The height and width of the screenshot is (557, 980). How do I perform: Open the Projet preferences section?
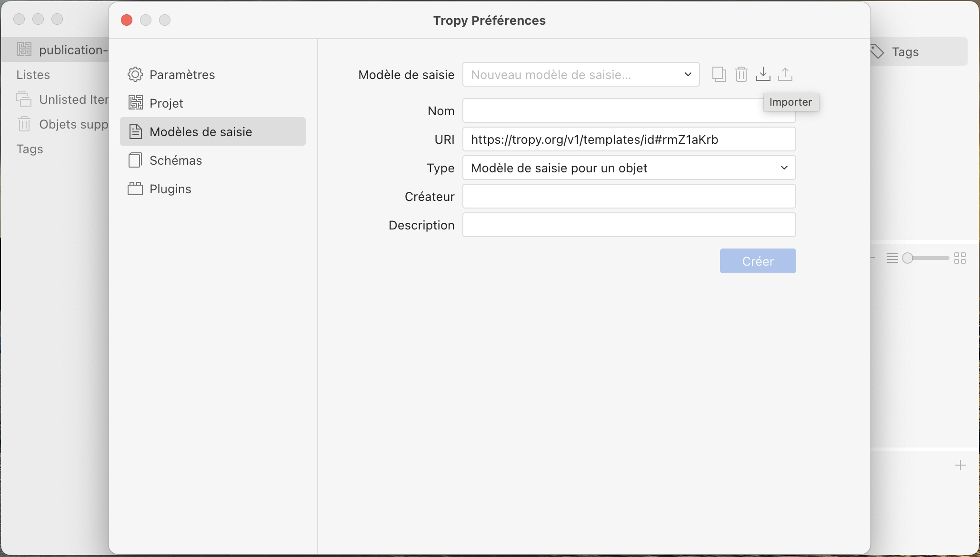pyautogui.click(x=166, y=103)
